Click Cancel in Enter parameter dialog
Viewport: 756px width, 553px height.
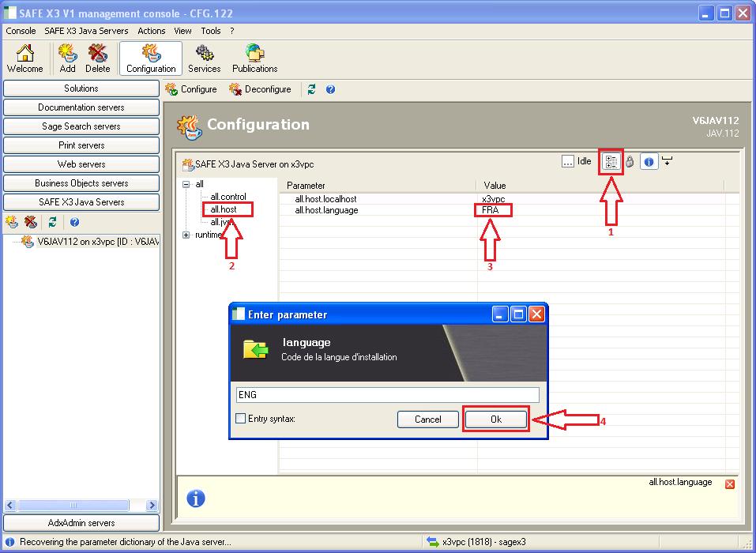click(428, 419)
